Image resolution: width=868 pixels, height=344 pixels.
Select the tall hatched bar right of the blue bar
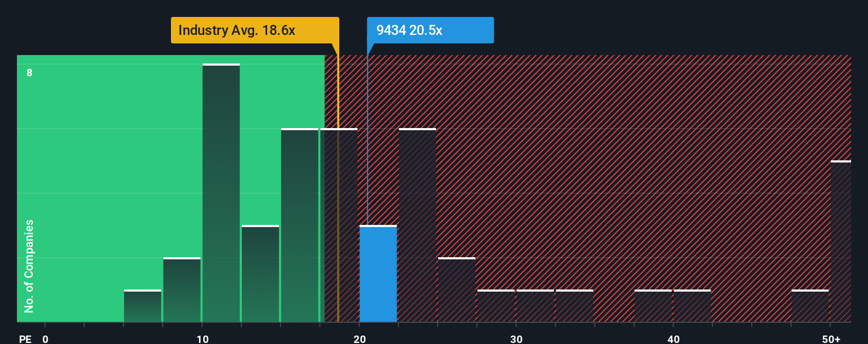(418, 225)
